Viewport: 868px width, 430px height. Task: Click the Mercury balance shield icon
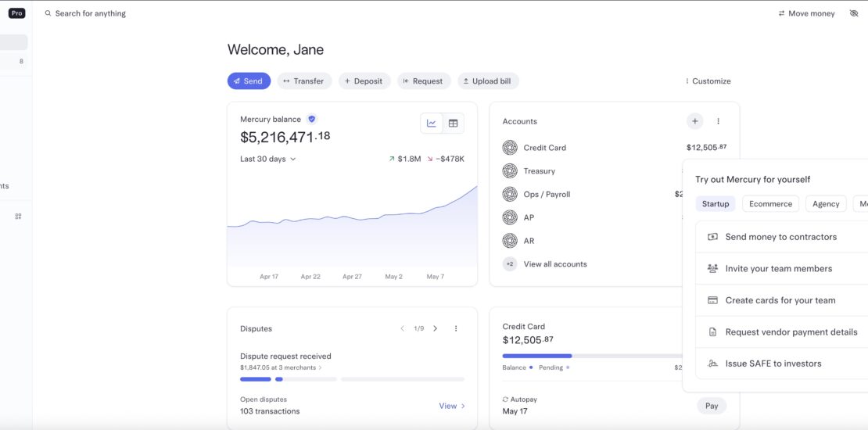312,119
